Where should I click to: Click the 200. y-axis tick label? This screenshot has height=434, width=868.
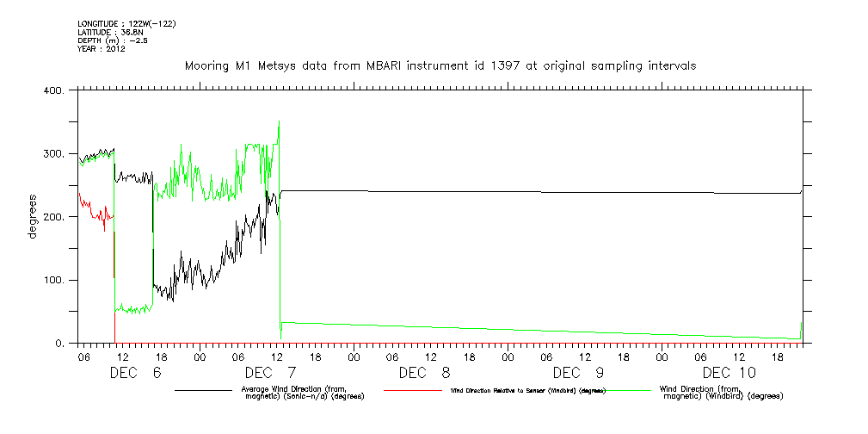pos(53,217)
